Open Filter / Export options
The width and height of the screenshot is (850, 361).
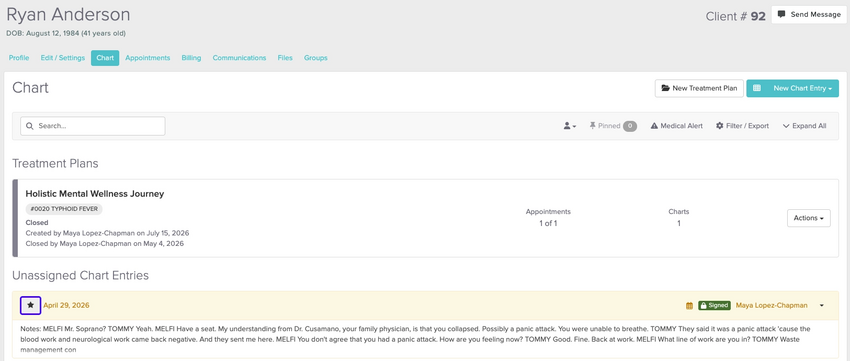click(742, 126)
